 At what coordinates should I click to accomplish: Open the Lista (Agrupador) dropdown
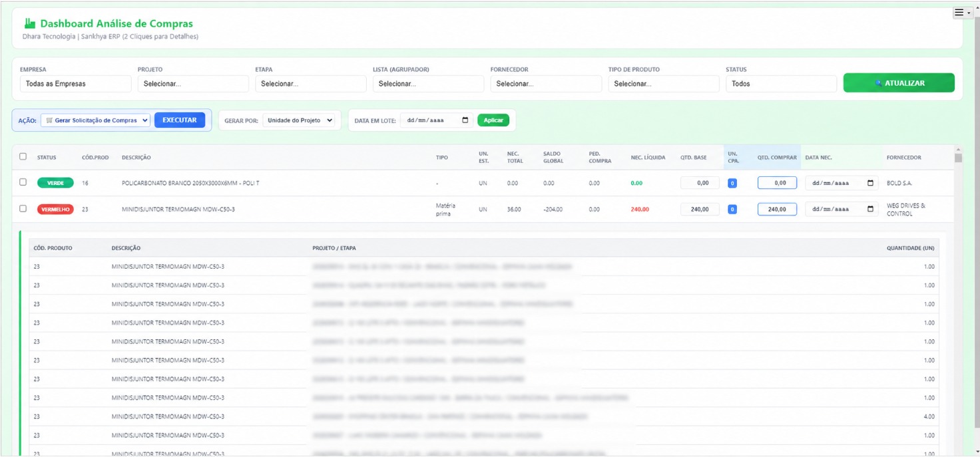point(428,84)
